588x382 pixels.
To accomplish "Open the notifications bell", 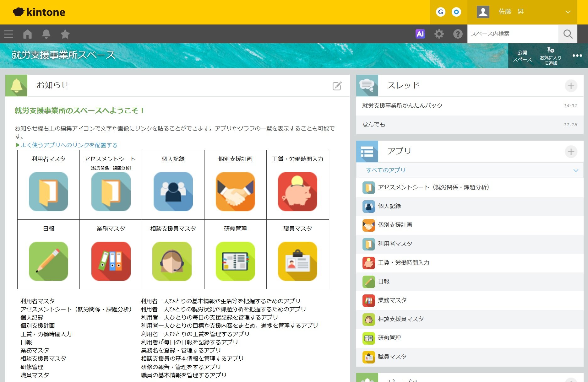I will pyautogui.click(x=46, y=34).
